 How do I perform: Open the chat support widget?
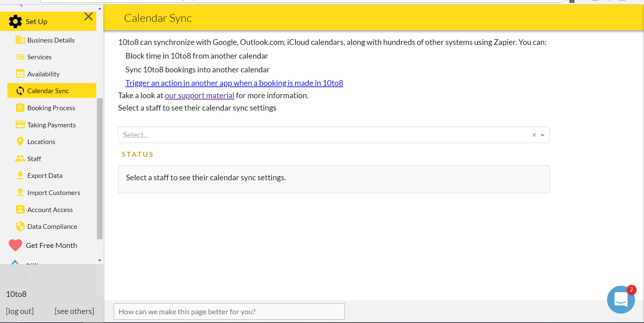[x=621, y=300]
